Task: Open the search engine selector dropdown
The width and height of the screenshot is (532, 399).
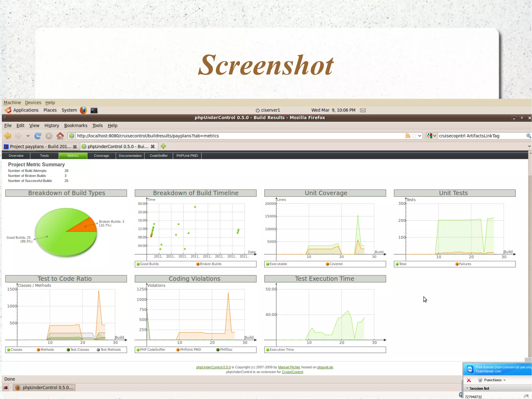Action: click(x=435, y=136)
